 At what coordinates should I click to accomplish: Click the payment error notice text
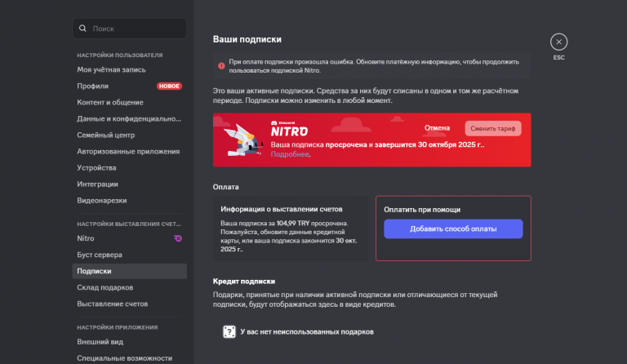coord(374,66)
